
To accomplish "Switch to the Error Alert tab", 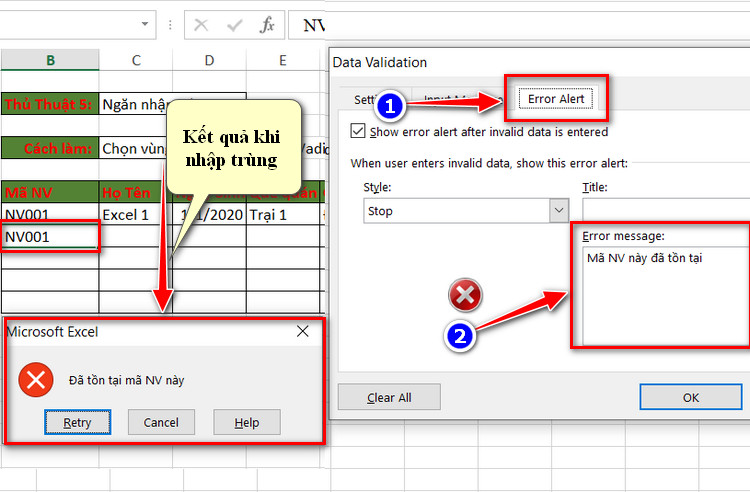I will pyautogui.click(x=556, y=99).
